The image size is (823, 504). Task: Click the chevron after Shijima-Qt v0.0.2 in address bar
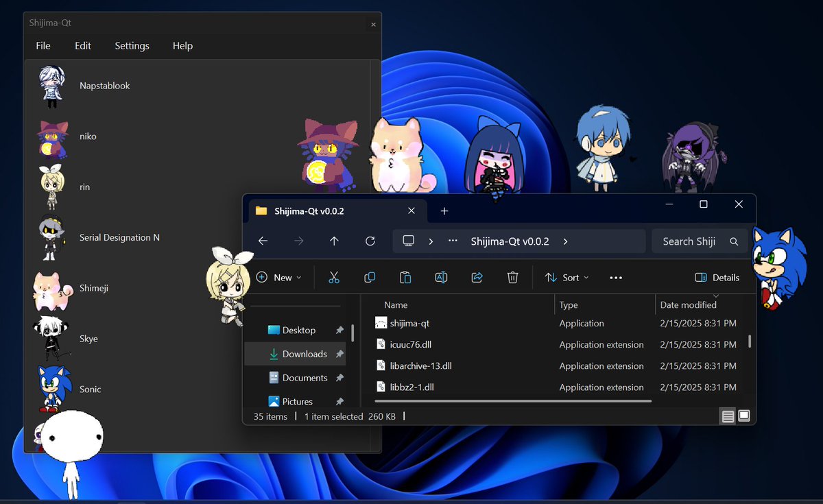(565, 241)
